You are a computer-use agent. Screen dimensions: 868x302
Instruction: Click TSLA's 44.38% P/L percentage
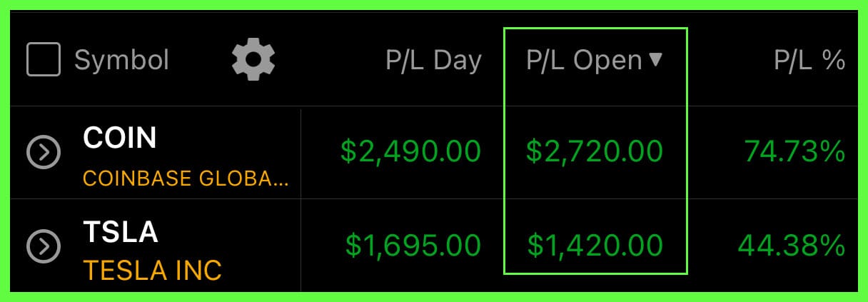[x=792, y=246]
